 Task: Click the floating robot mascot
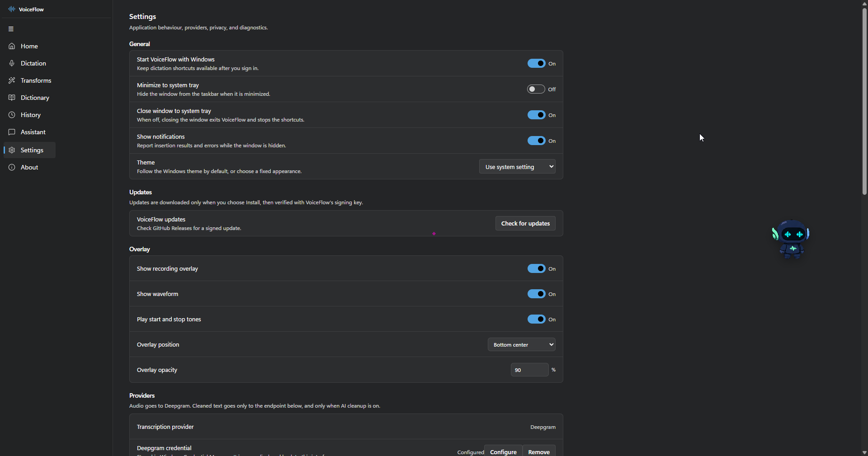coord(791,239)
